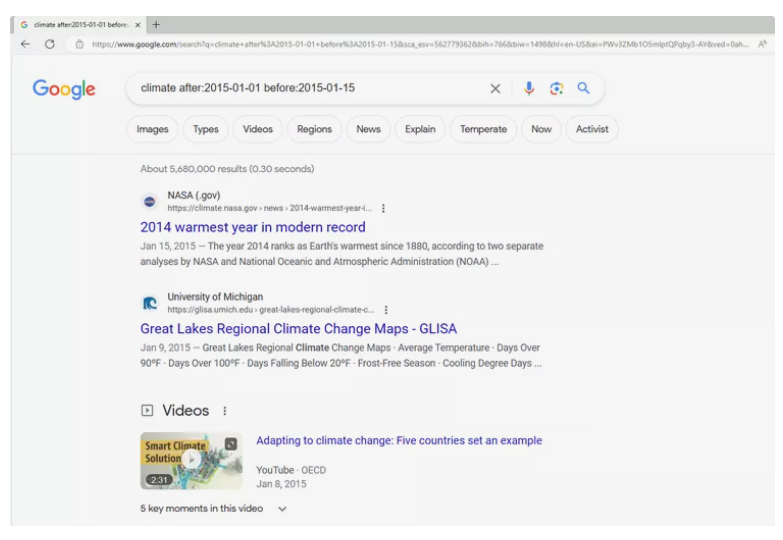Click the Videos section heading
The image size is (783, 540).
(186, 411)
